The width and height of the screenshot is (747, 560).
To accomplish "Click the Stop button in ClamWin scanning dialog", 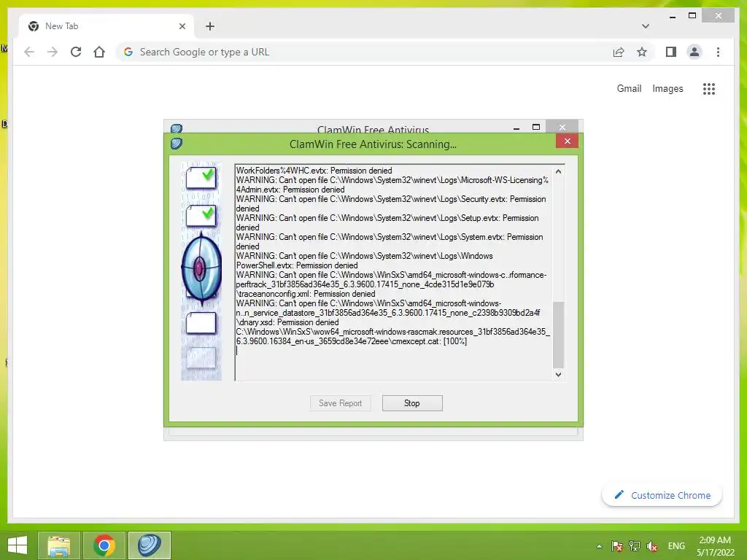I will pos(412,402).
